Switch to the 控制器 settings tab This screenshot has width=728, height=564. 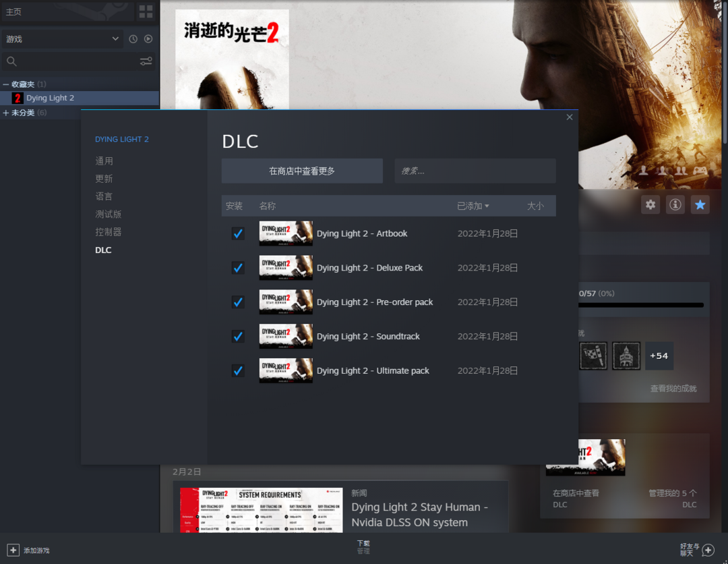point(108,232)
